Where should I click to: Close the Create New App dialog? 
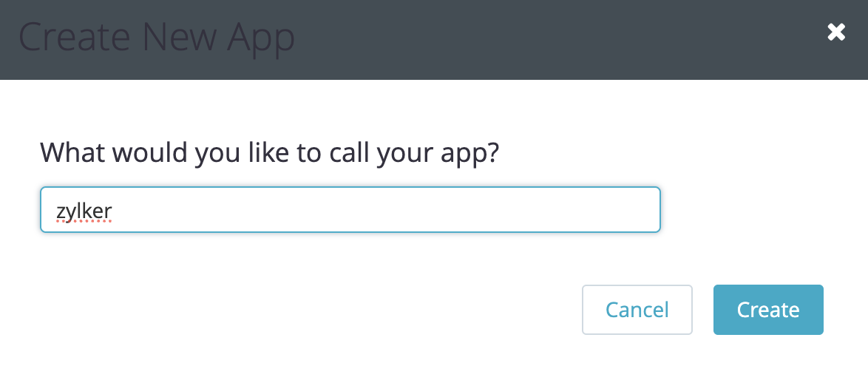[x=836, y=33]
